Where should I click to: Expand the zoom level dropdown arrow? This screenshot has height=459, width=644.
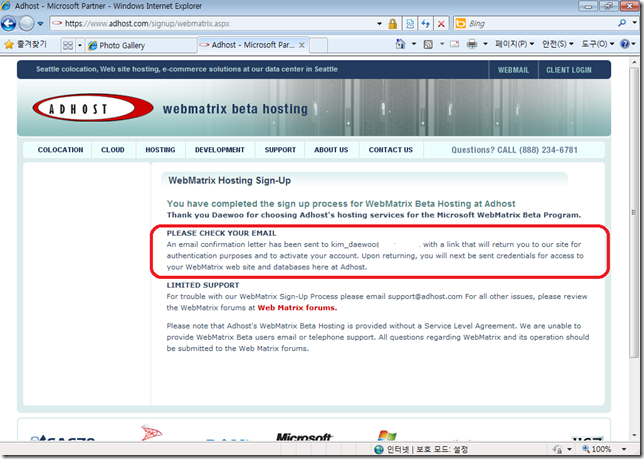624,449
